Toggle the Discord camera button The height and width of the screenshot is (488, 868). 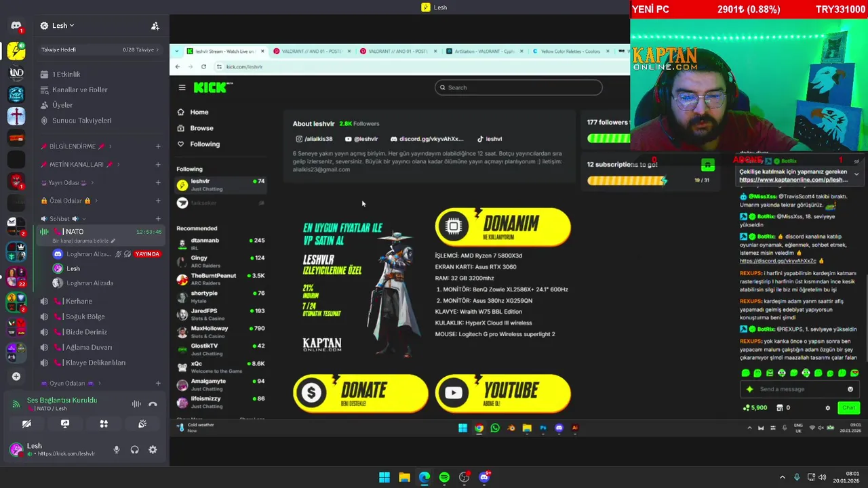point(26,424)
